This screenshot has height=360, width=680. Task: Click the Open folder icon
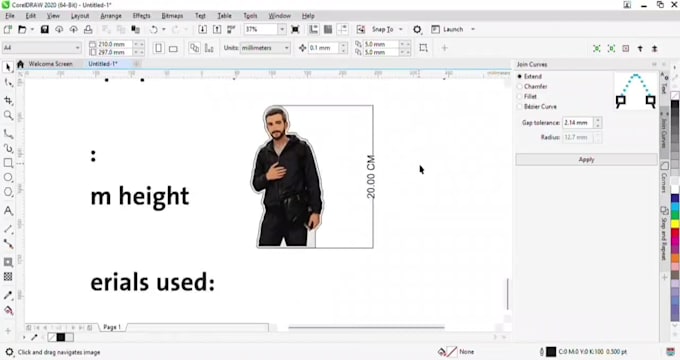[22, 29]
